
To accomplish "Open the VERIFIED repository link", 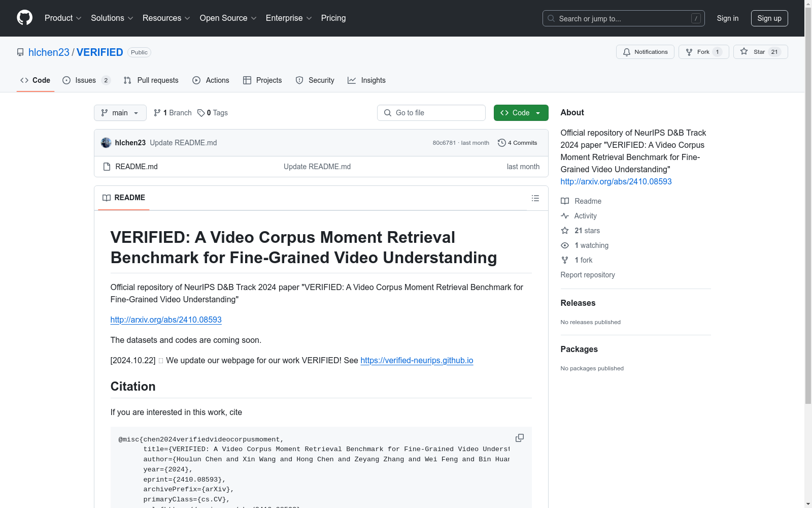I will 100,52.
